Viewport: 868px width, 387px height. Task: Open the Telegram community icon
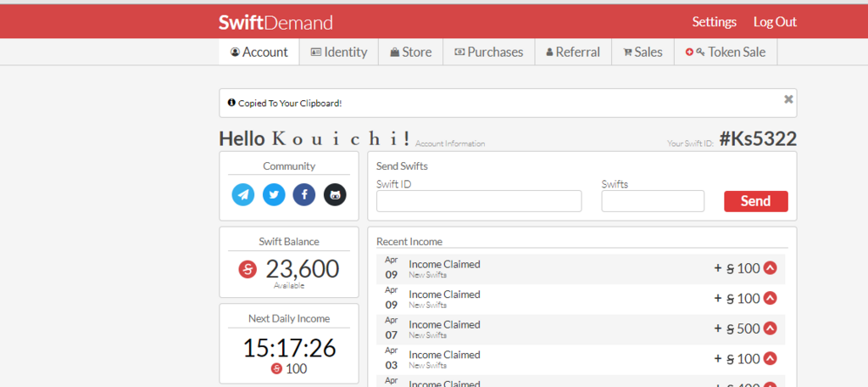243,194
